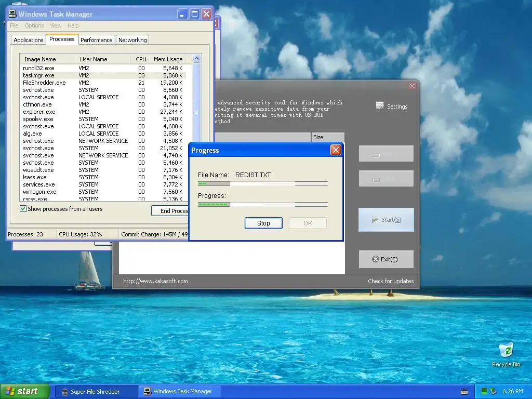This screenshot has height=399, width=532.
Task: Click Check for updates
Action: pos(391,281)
